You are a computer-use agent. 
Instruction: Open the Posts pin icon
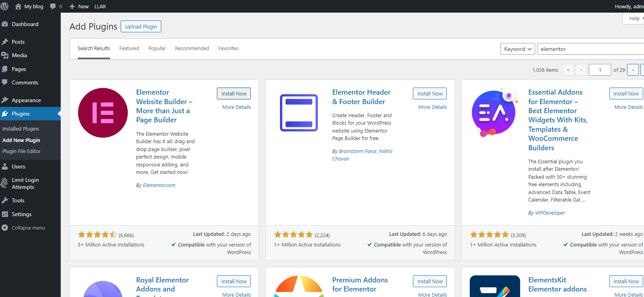pos(5,42)
